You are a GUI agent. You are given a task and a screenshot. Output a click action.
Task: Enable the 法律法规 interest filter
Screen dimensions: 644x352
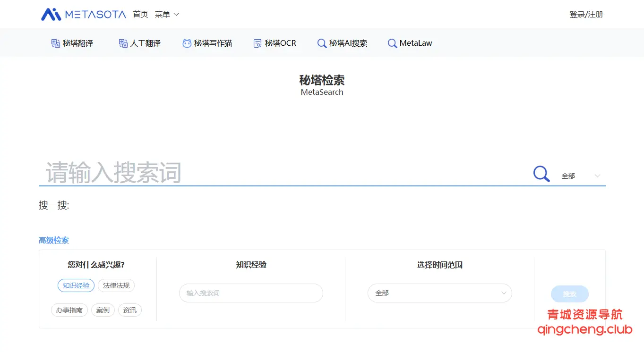[116, 285]
